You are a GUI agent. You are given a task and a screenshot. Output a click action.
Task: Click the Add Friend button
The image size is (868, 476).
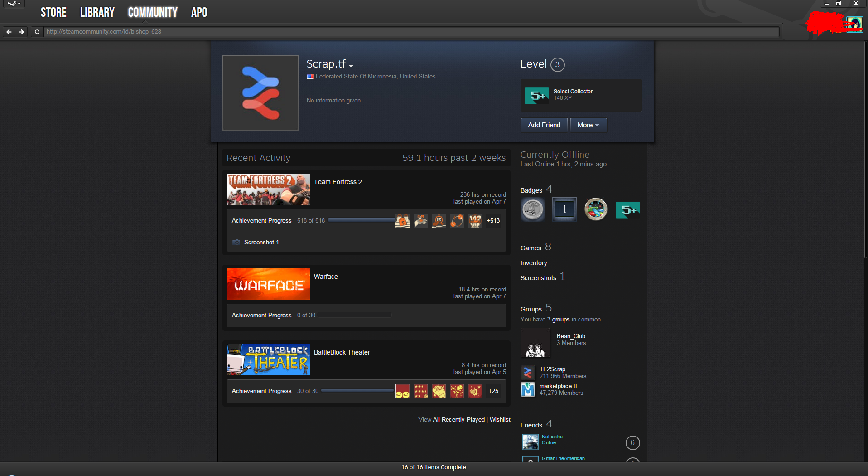(x=544, y=125)
